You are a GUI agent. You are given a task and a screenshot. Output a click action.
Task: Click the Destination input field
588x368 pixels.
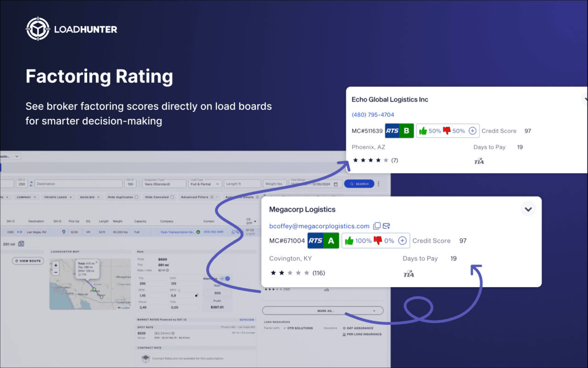[78, 184]
